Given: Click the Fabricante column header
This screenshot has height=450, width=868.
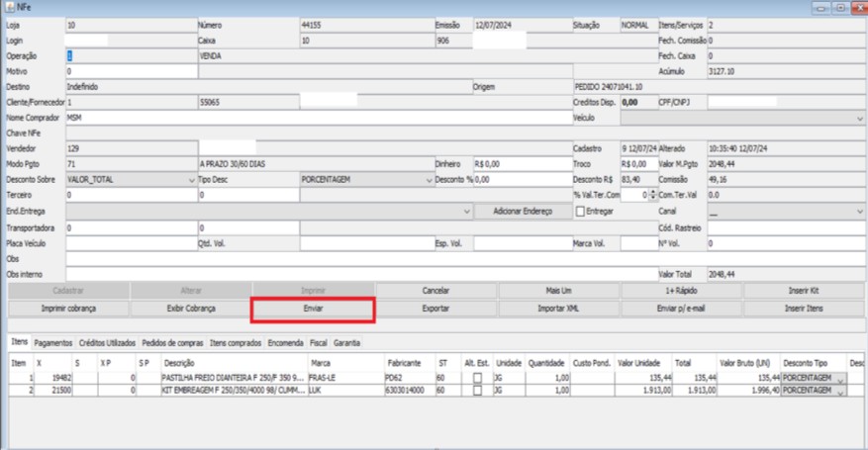Looking at the screenshot, I should [409, 363].
